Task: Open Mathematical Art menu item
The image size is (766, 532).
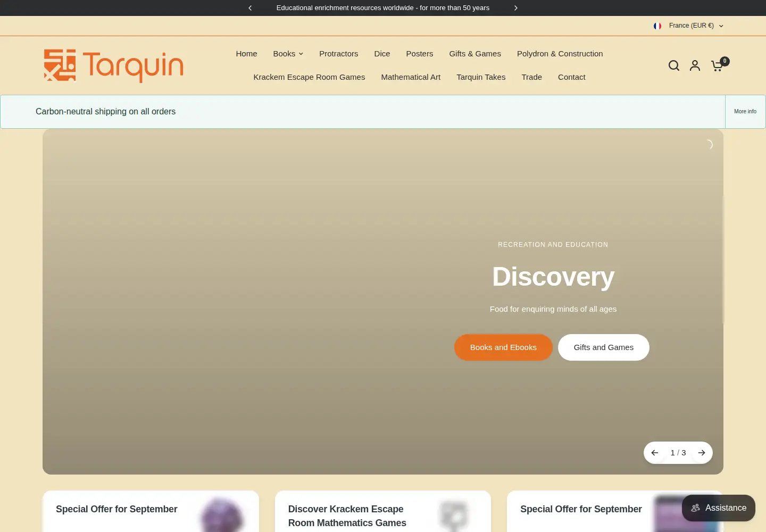Action: point(411,77)
